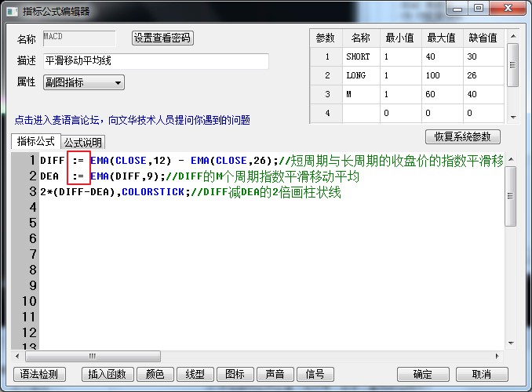Click the DIFF variable on line 1
The width and height of the screenshot is (532, 392).
pyautogui.click(x=53, y=161)
